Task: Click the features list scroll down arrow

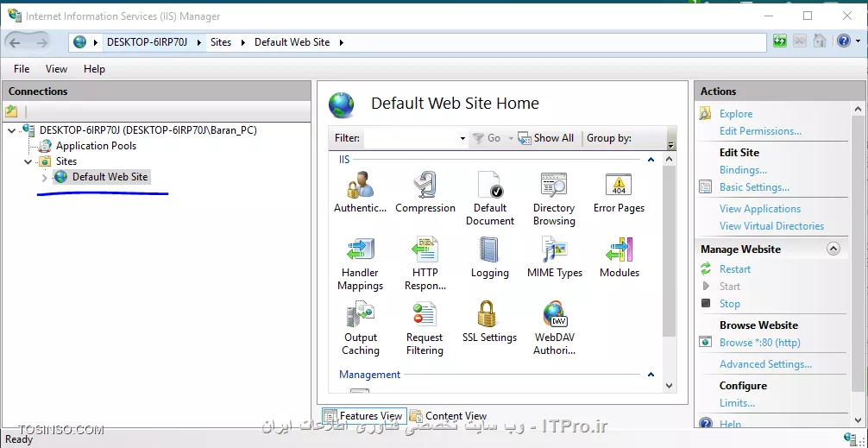Action: 669,386
